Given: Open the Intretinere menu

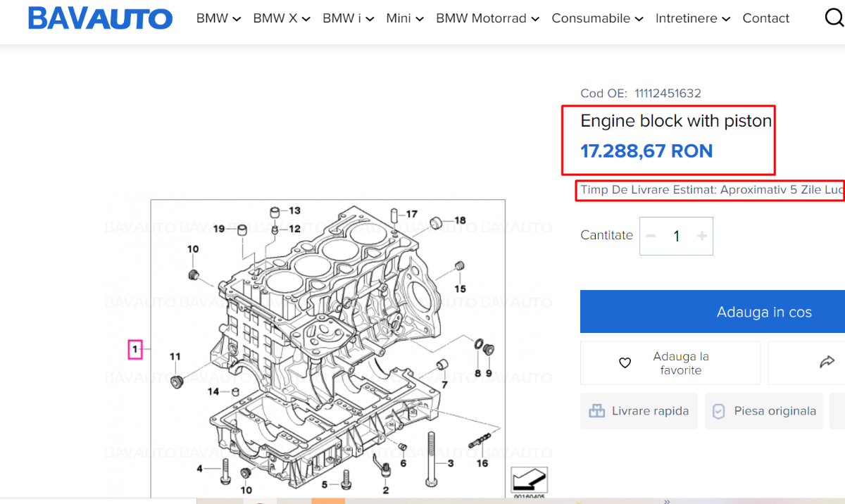Looking at the screenshot, I should click(x=693, y=18).
